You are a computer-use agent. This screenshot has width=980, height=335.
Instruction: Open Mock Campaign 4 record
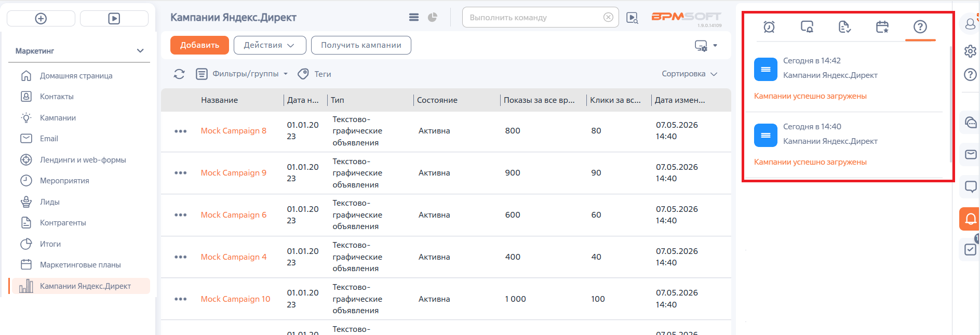coord(234,257)
